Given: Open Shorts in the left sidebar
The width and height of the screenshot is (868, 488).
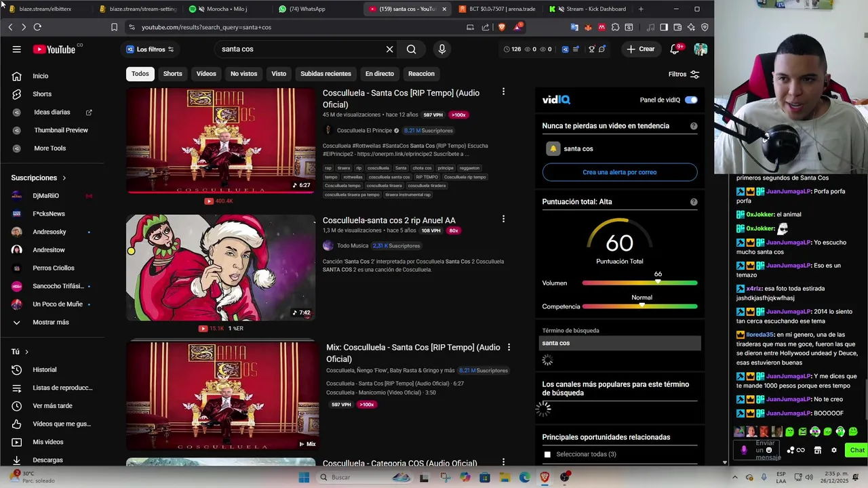Looking at the screenshot, I should (42, 94).
